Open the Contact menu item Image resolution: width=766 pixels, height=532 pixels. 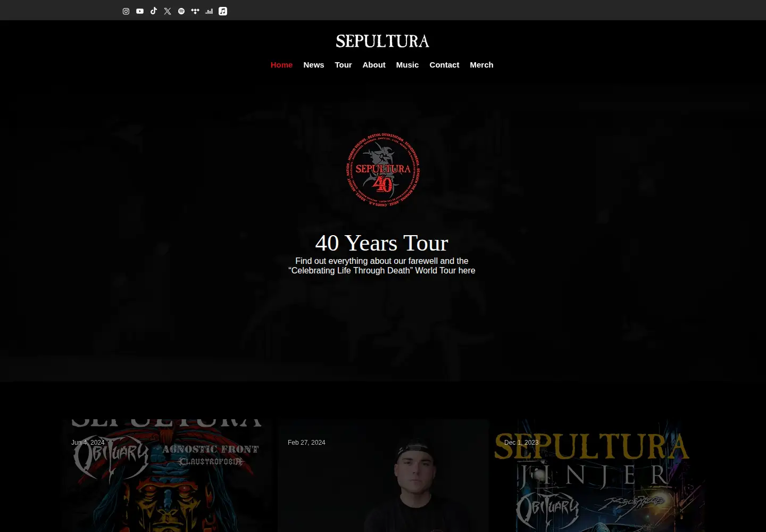(444, 65)
